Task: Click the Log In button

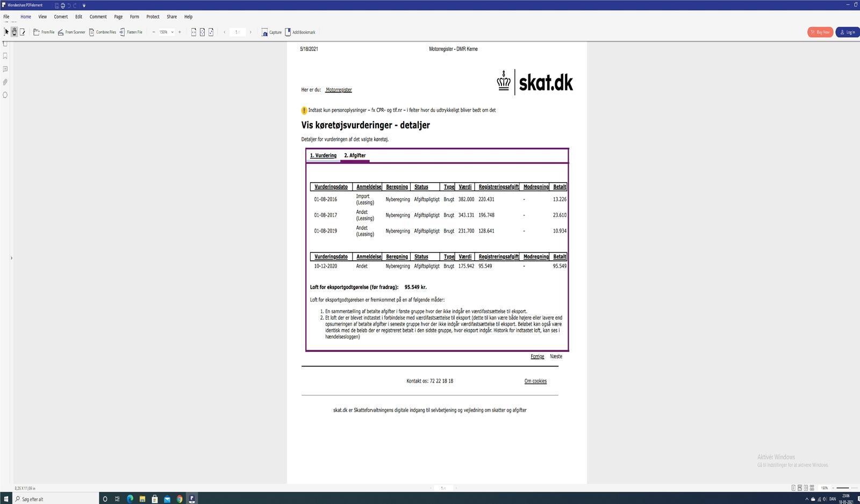Action: click(x=847, y=32)
